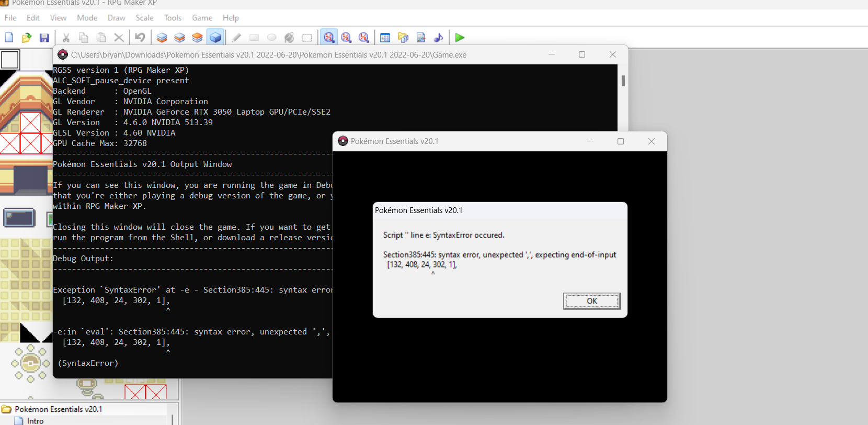Set zoom scale to 1/1
This screenshot has width=868, height=425.
[329, 38]
